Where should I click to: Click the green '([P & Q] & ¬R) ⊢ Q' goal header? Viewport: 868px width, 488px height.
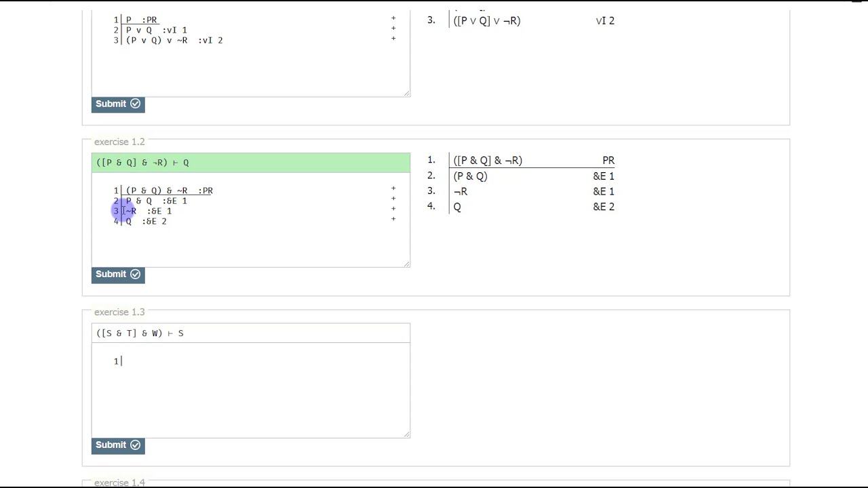[x=251, y=163]
